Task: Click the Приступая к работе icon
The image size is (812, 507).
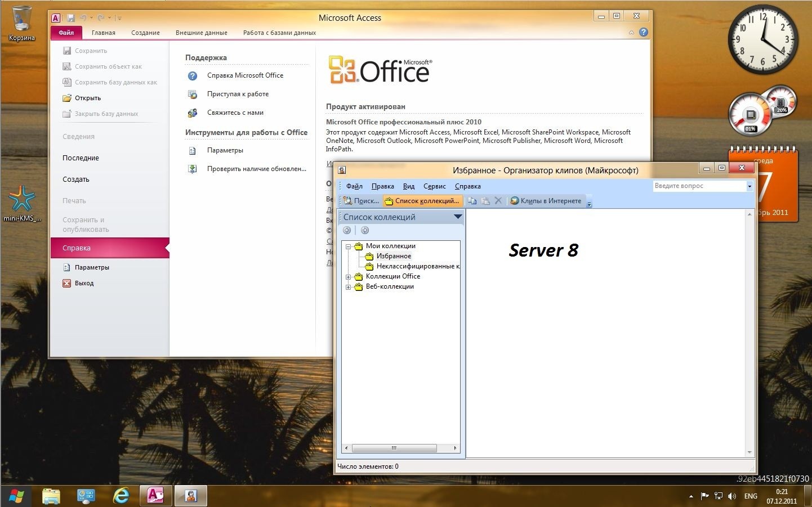Action: click(193, 95)
